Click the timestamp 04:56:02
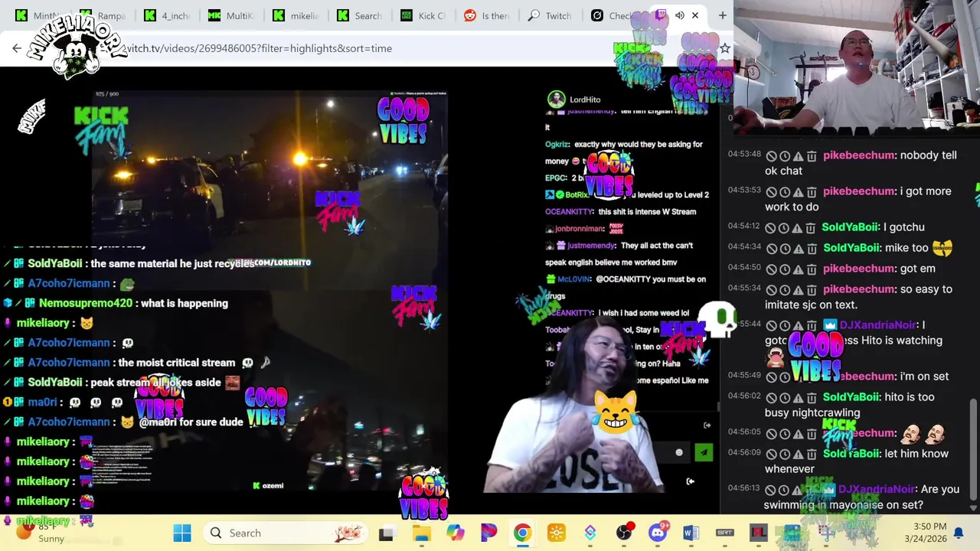This screenshot has height=551, width=980. (744, 396)
